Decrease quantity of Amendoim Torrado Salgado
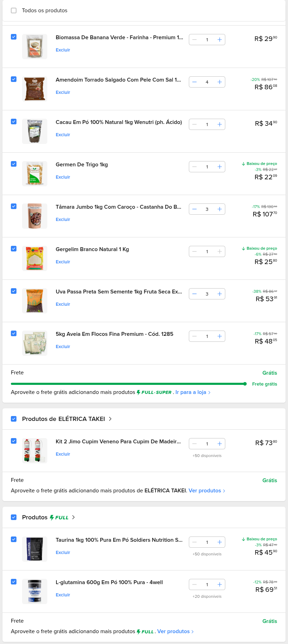288x644 pixels. pos(194,82)
